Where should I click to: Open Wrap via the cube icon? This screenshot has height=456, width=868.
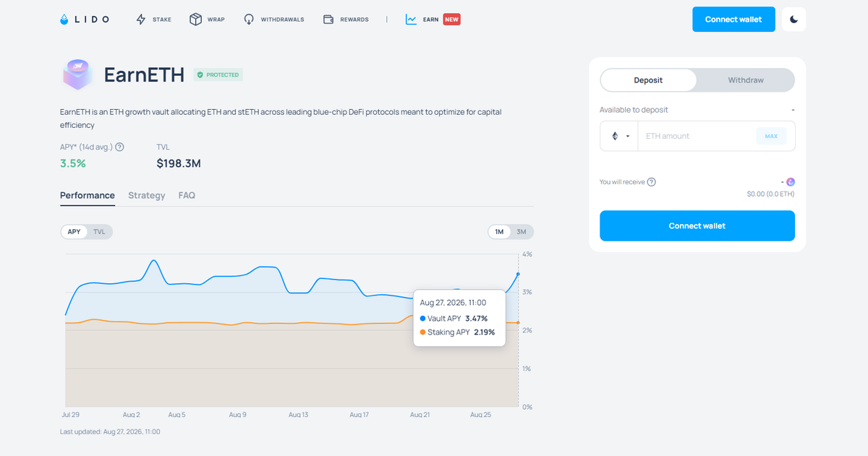[x=195, y=20]
